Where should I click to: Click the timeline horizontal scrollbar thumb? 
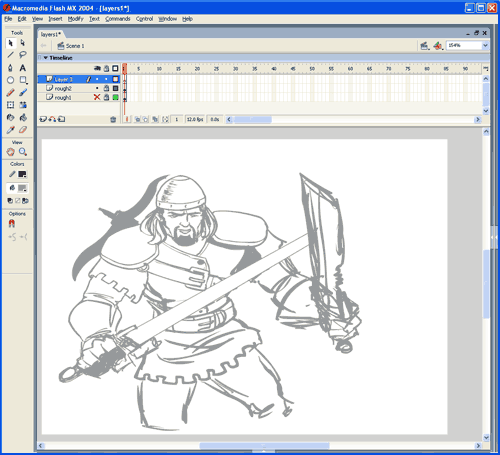[x=253, y=119]
